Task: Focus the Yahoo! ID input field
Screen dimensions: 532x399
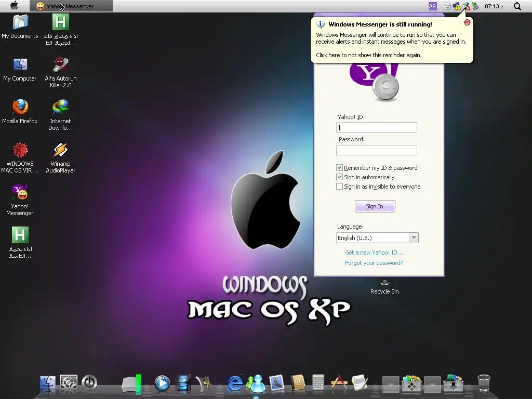Action: [377, 127]
